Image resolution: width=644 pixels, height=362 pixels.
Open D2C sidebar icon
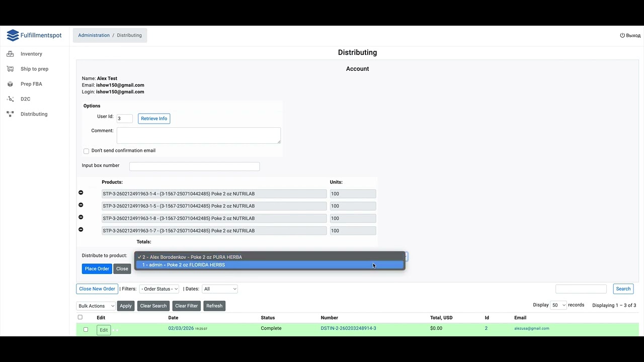pos(10,99)
